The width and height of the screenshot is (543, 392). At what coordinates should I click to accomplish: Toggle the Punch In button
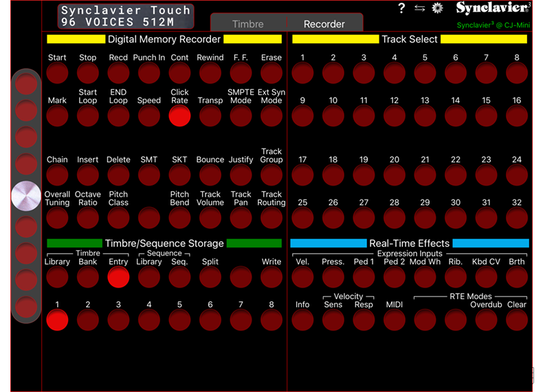[x=149, y=72]
